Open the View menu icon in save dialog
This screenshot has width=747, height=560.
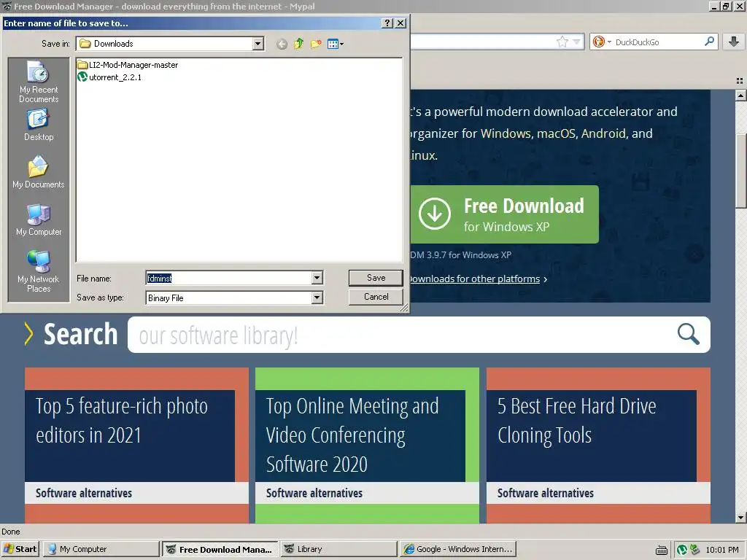click(336, 44)
